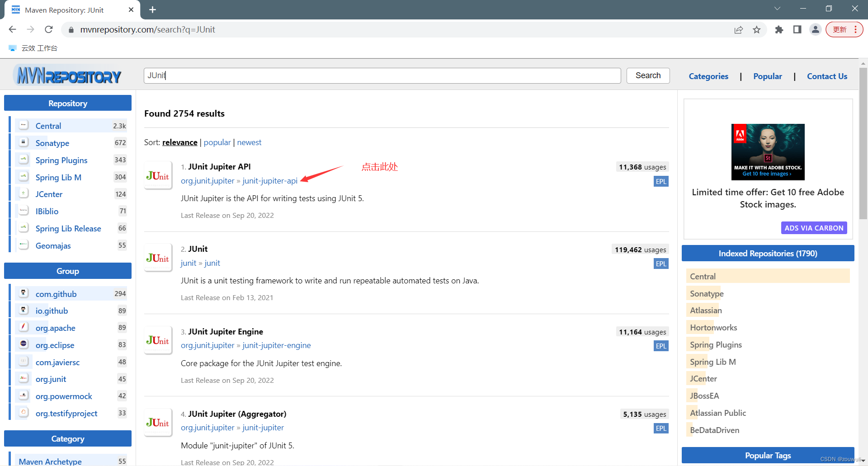Open Hortonworks in Indexed Repositories
868x466 pixels.
point(713,328)
